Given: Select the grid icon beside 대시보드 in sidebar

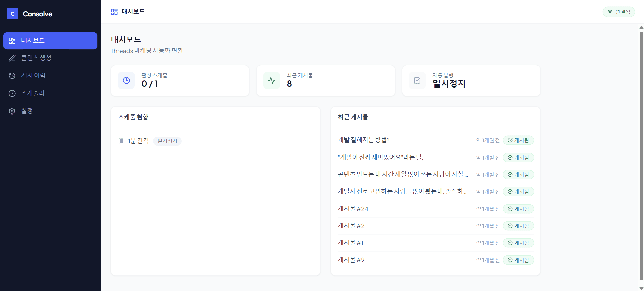Looking at the screenshot, I should pyautogui.click(x=12, y=40).
